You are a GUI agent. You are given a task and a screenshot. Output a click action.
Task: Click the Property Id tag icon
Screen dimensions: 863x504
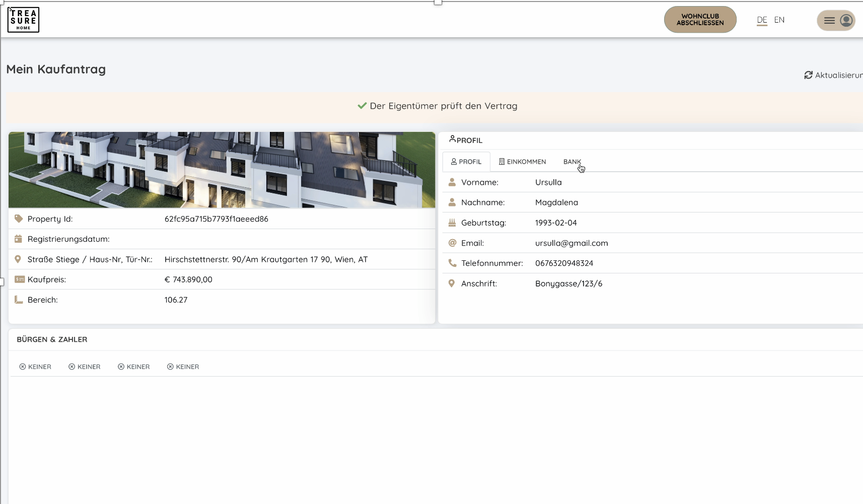[x=19, y=219]
